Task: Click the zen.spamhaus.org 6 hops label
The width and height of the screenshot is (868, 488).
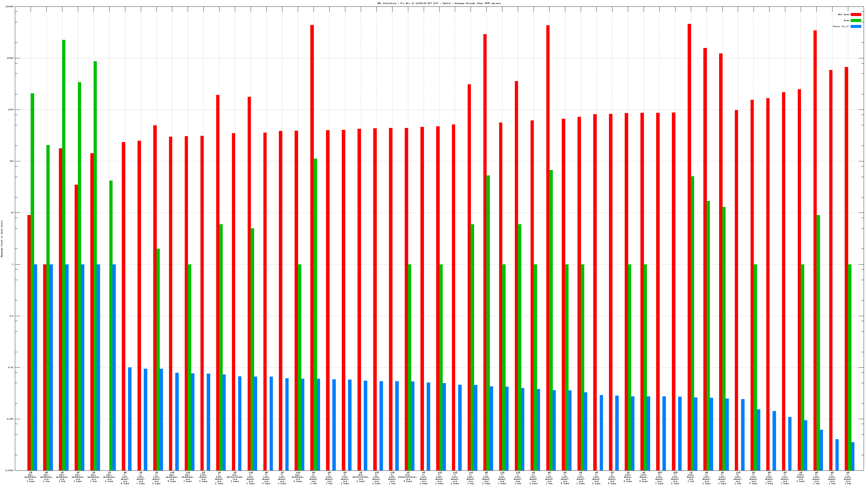Action: point(298,477)
